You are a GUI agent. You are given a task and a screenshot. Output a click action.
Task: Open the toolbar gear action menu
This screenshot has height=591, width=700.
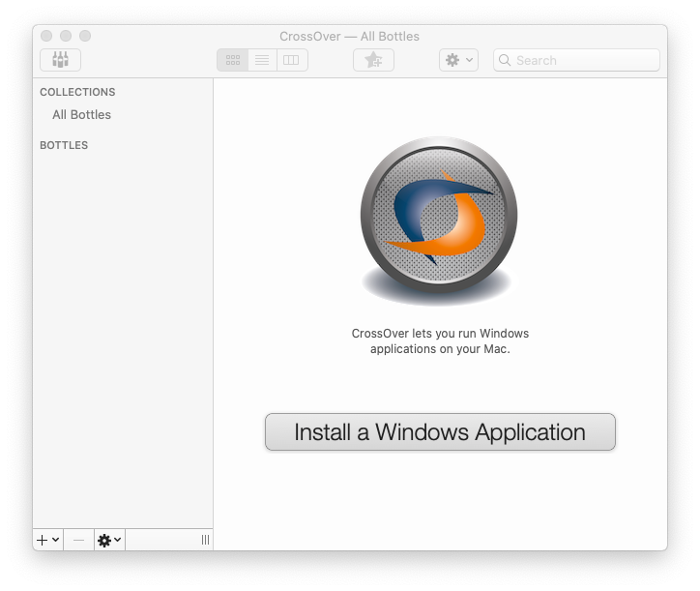(458, 60)
